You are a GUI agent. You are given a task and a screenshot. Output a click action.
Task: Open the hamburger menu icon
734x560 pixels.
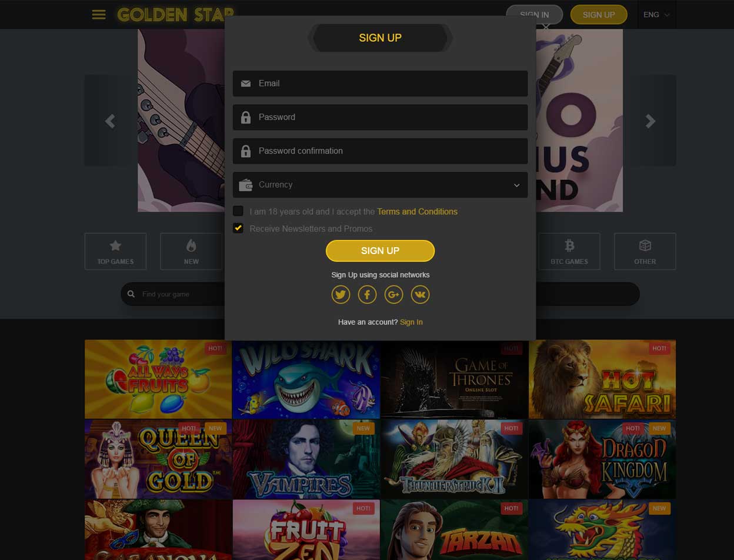click(99, 15)
